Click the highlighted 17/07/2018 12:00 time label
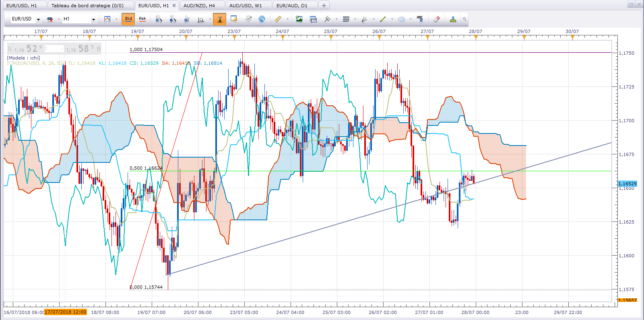Screen dimensions: 644x320 (65, 312)
